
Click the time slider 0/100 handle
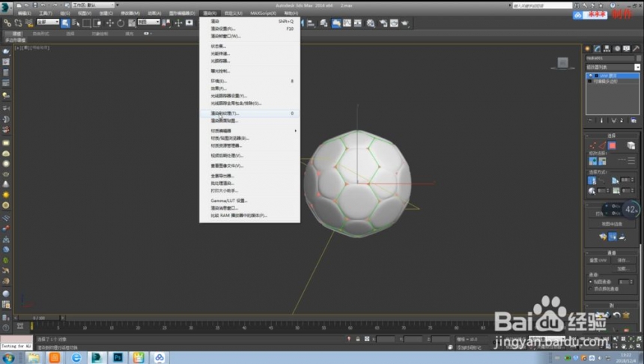[40, 318]
